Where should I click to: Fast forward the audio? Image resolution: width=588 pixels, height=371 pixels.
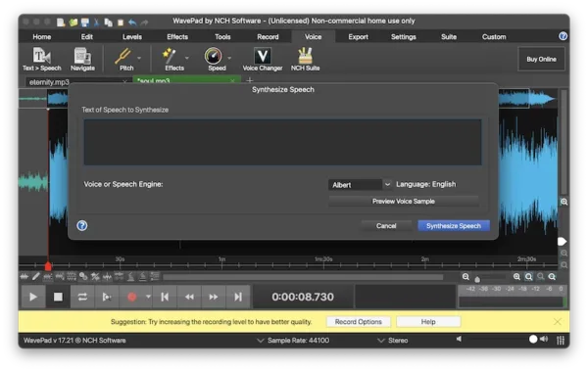214,297
